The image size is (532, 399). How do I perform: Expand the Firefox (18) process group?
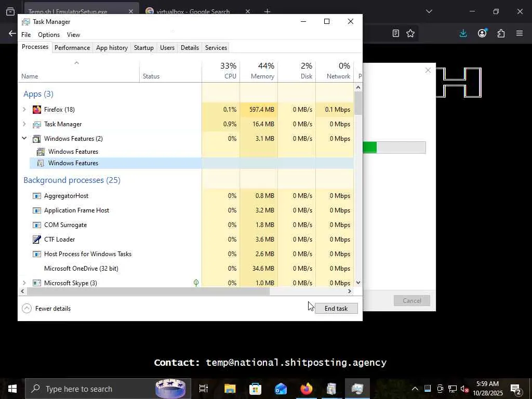24,109
